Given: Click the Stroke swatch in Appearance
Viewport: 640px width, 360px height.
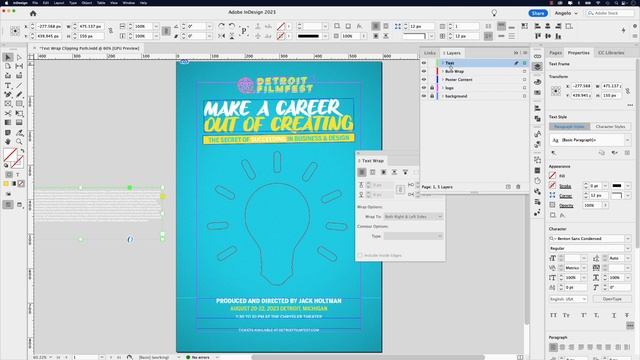Looking at the screenshot, I should (552, 186).
